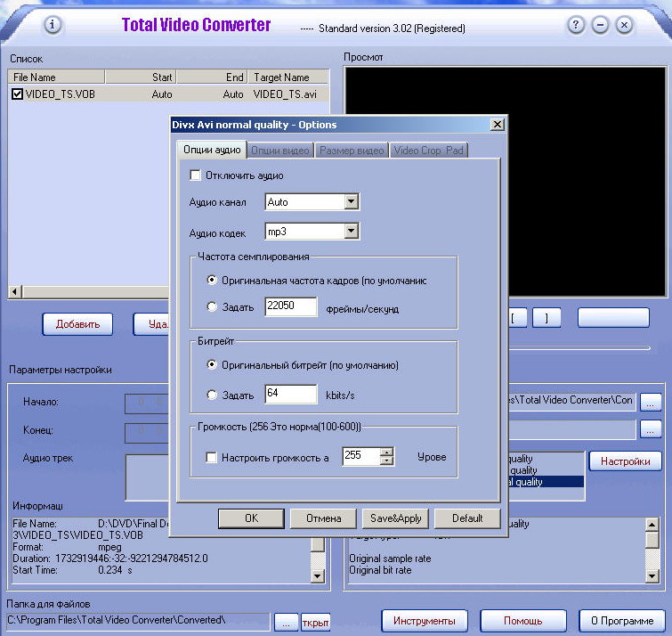672x636 pixels.
Task: Browse button next to Total Video Converter\Con path
Action: tap(651, 402)
